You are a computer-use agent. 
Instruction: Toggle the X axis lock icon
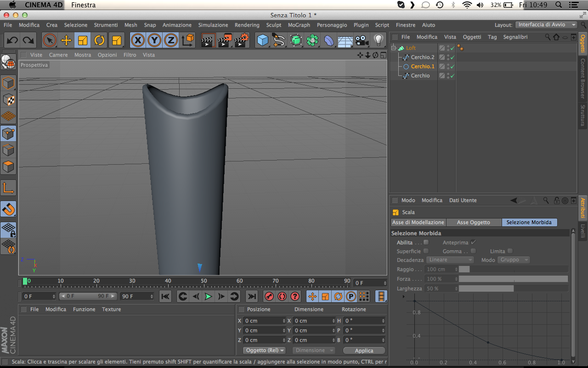(x=137, y=40)
